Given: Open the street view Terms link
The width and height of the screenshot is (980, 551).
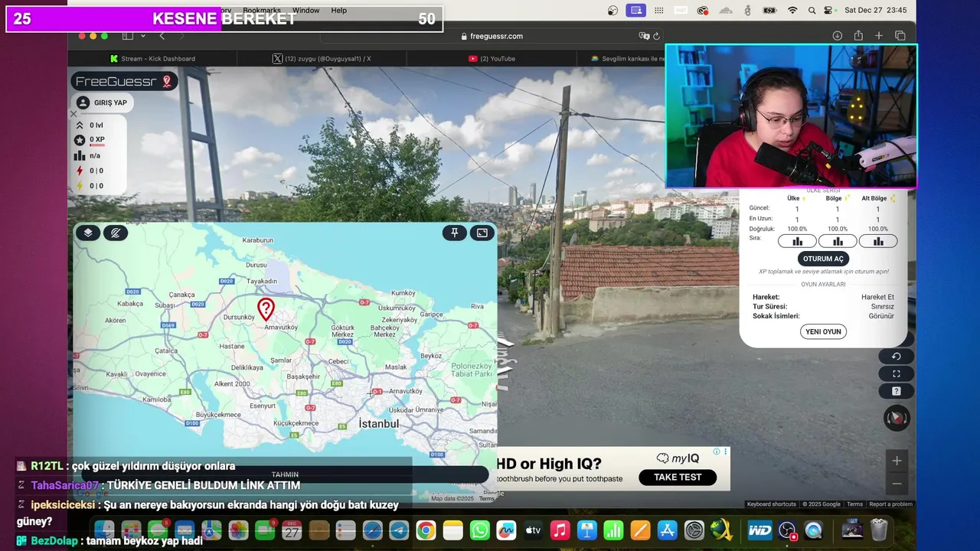Looking at the screenshot, I should click(x=854, y=504).
